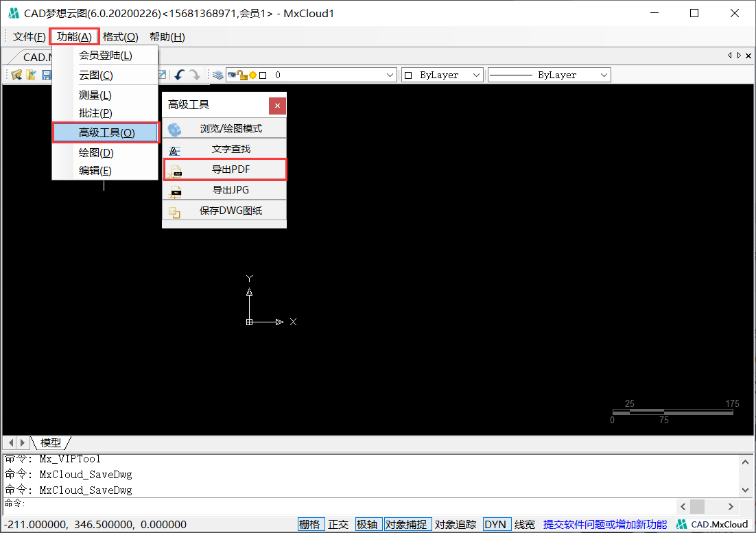The height and width of the screenshot is (533, 756).
Task: Click command history scroll-up arrow
Action: (x=746, y=462)
